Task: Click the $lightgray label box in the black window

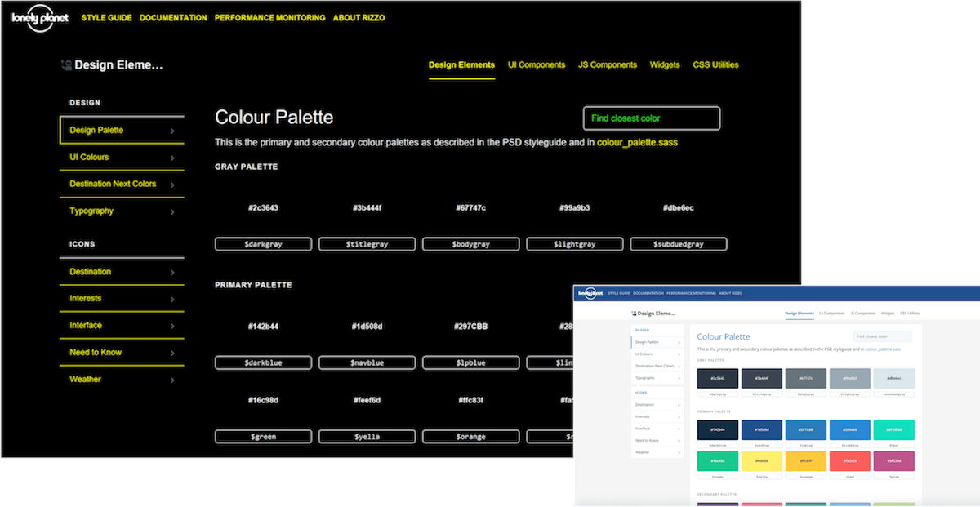Action: 574,244
